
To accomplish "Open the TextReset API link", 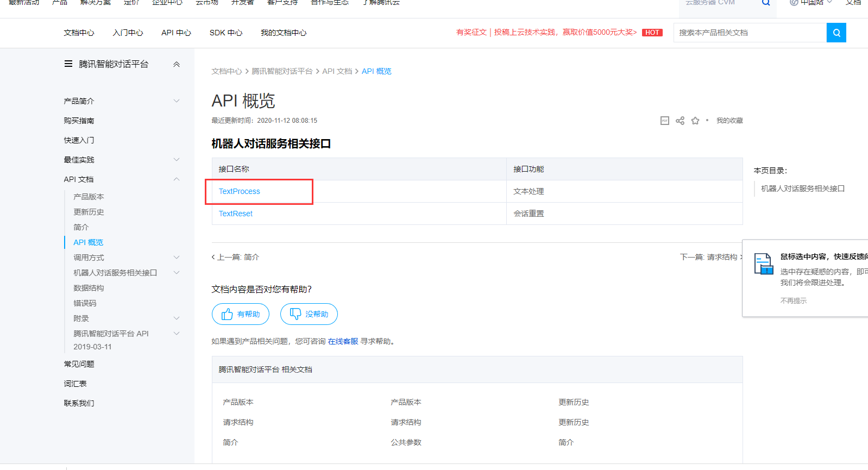I will tap(236, 214).
